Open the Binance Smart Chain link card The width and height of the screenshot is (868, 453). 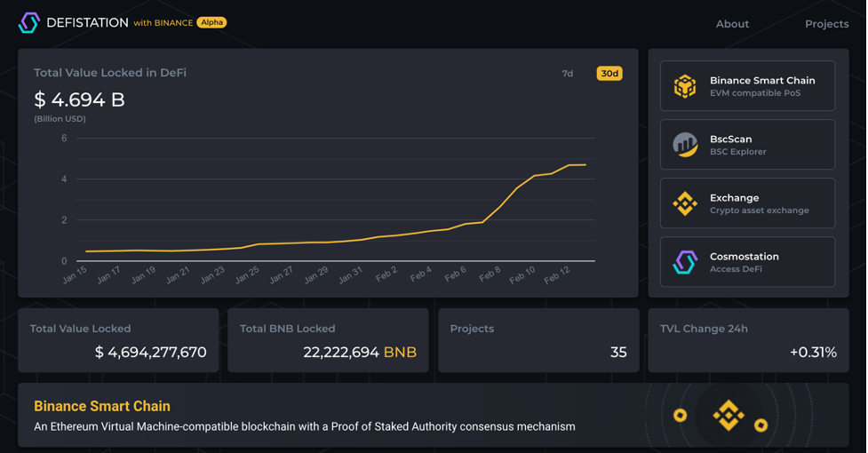coord(747,86)
